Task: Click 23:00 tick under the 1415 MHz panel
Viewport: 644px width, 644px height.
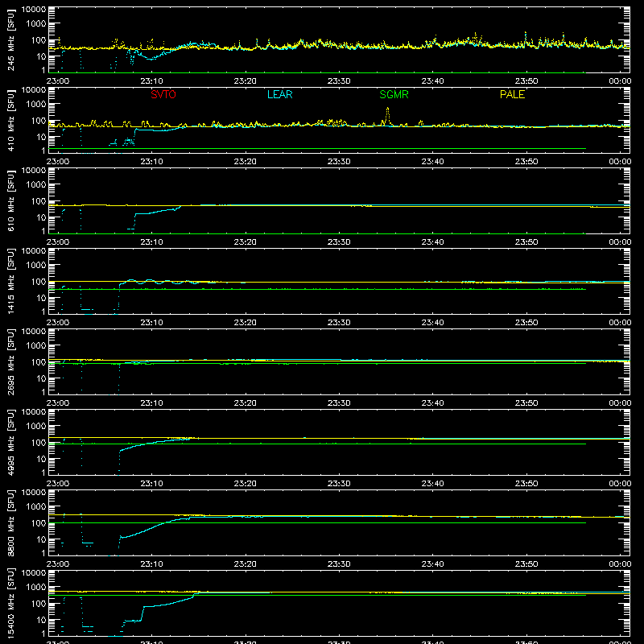Action: (x=58, y=323)
